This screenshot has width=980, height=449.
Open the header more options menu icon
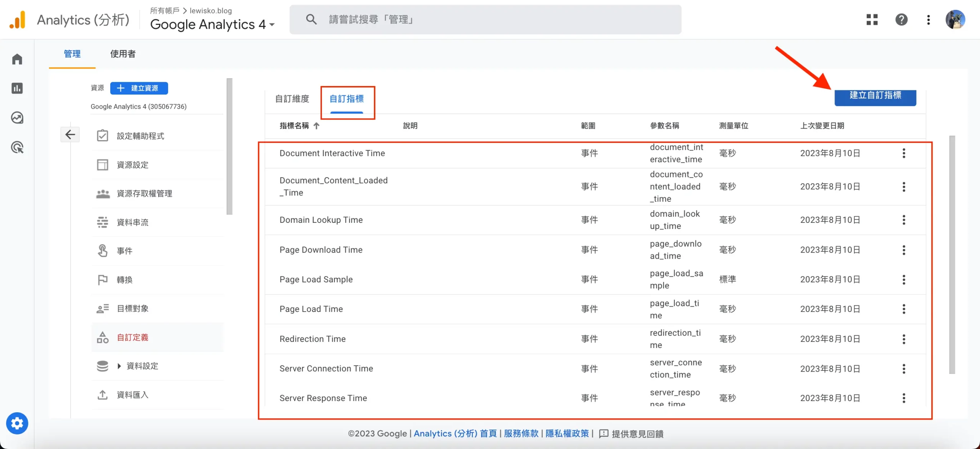pos(928,20)
